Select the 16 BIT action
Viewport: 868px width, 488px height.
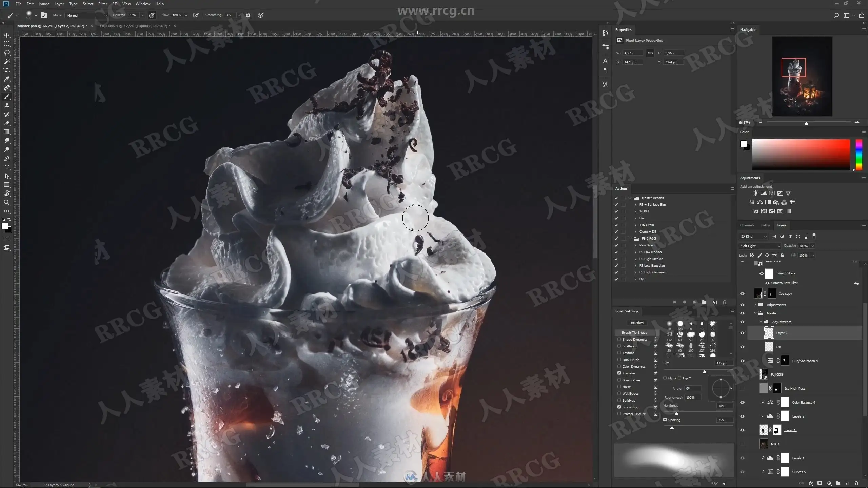[x=644, y=211]
